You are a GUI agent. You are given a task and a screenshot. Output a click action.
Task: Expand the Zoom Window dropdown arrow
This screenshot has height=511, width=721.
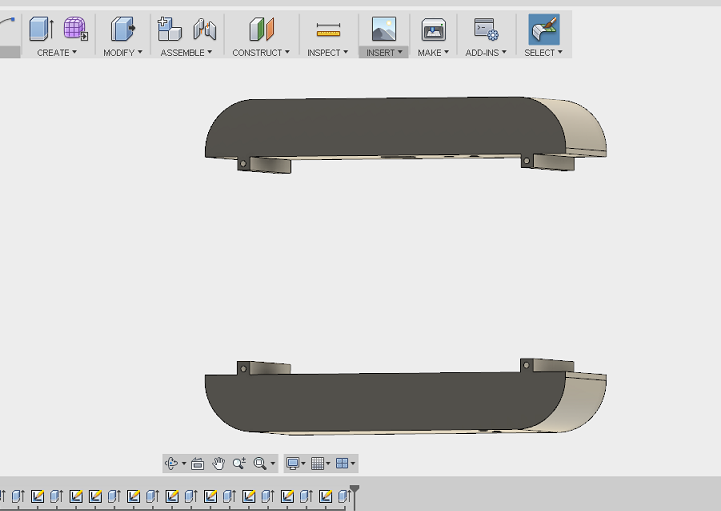click(x=273, y=464)
